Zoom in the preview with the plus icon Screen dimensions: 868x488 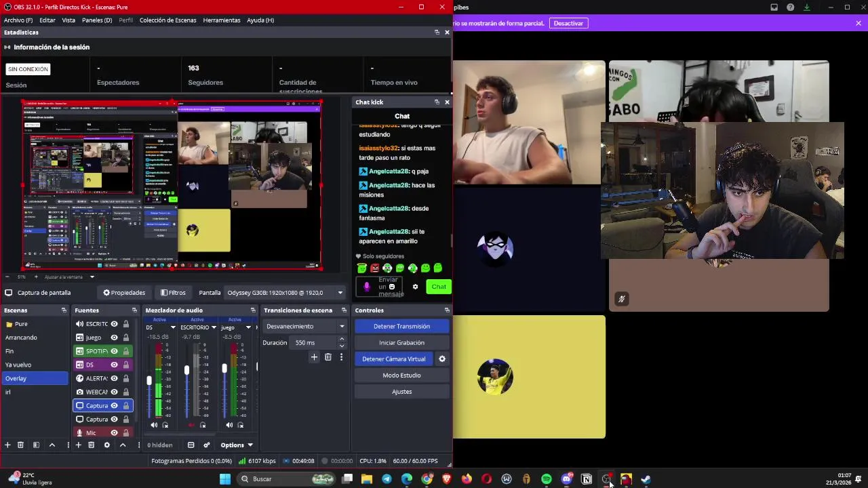[36, 277]
